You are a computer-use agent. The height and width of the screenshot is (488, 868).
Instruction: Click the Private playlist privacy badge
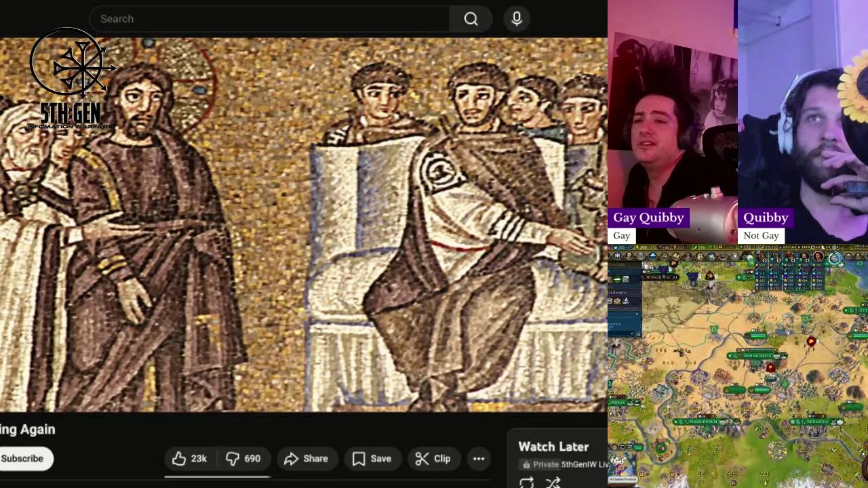tap(540, 465)
